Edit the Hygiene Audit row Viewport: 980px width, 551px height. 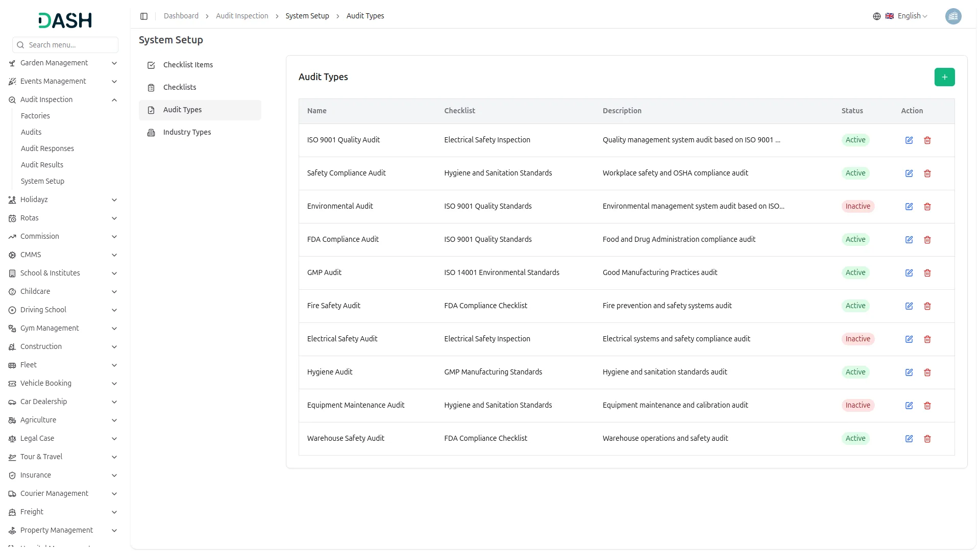[x=909, y=372]
